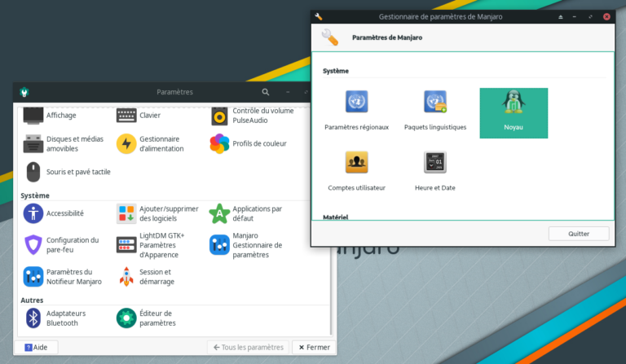This screenshot has width=626, height=364.
Task: Open the Noyau kernel settings
Action: (514, 112)
